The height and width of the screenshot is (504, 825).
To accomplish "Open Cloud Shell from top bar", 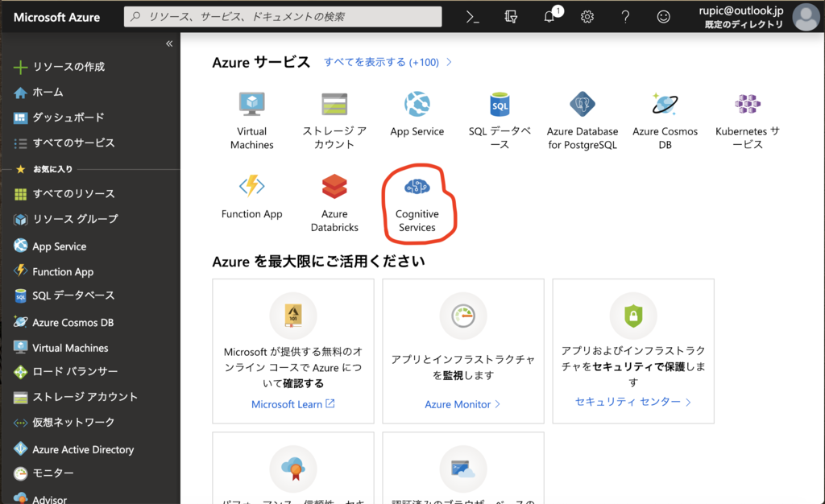I will (472, 17).
